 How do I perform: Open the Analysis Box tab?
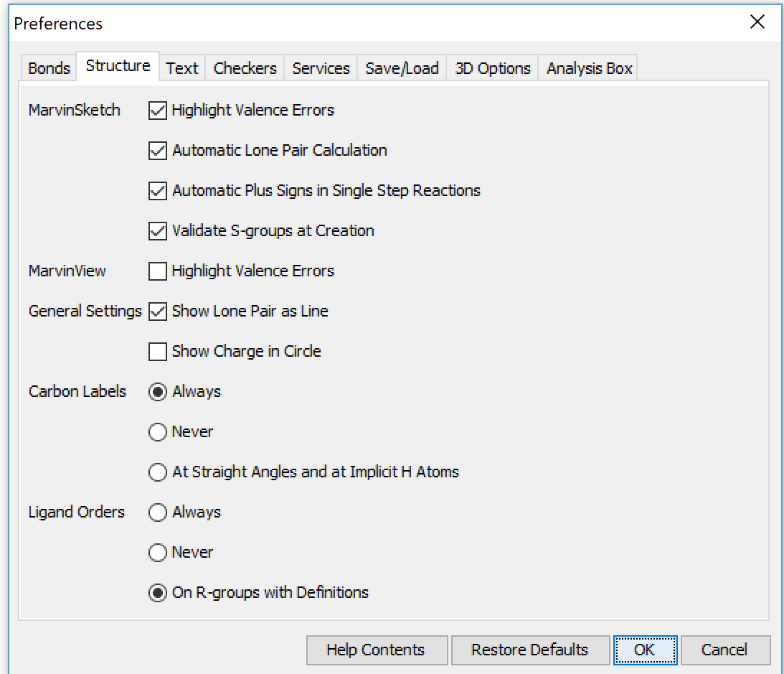click(x=589, y=68)
